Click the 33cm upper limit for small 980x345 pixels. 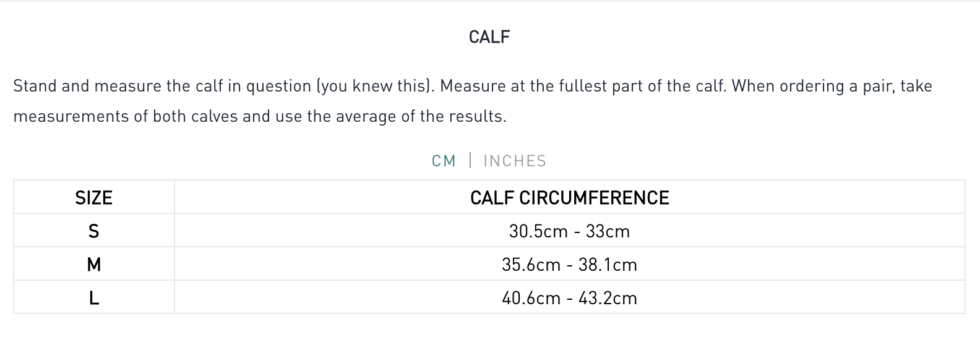(x=608, y=231)
